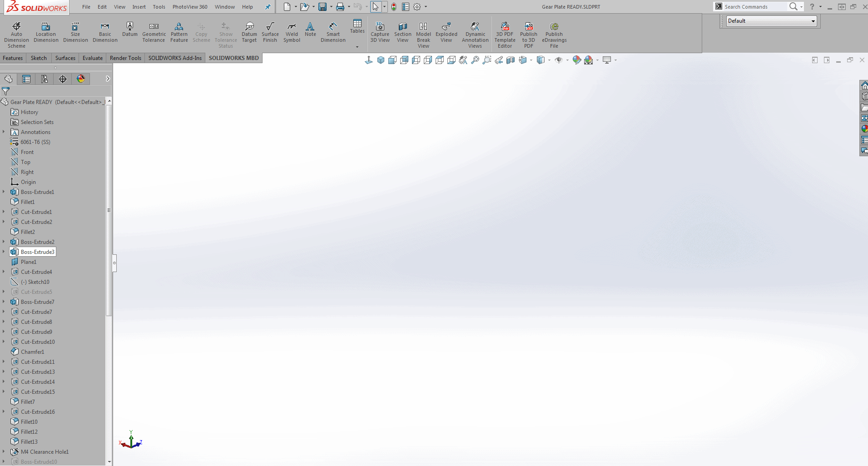
Task: Click Exploded View tool
Action: tap(446, 32)
